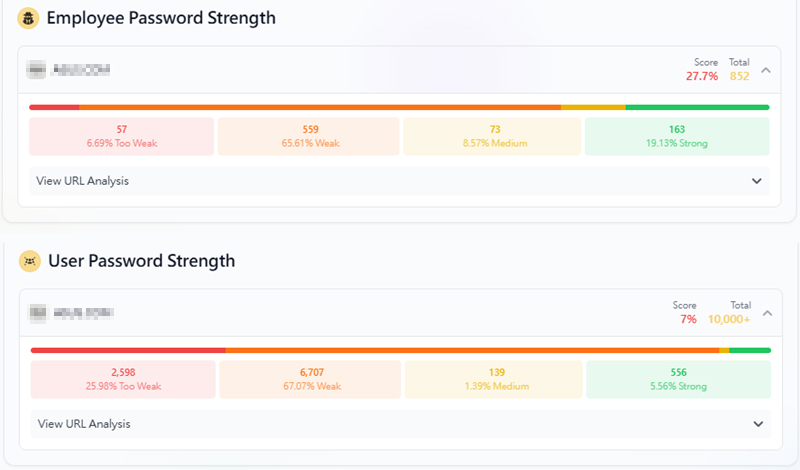
Task: Select the user 6,707 Weak tile
Action: 311,379
